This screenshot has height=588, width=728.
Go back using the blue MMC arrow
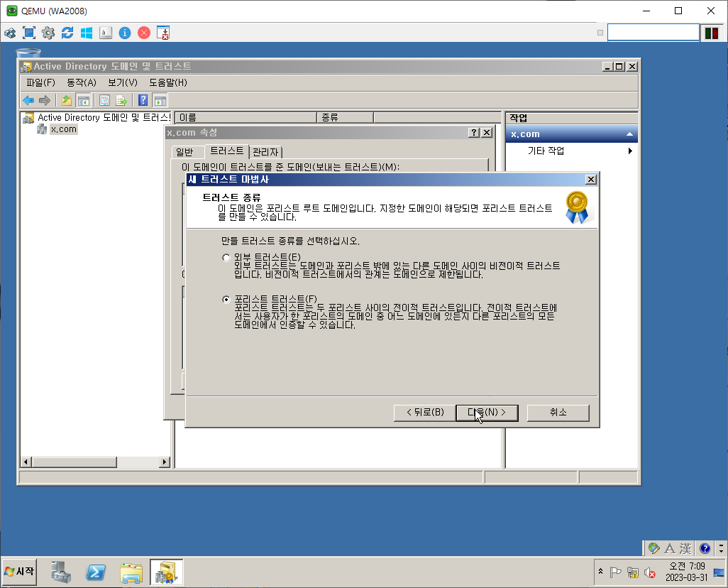28,100
